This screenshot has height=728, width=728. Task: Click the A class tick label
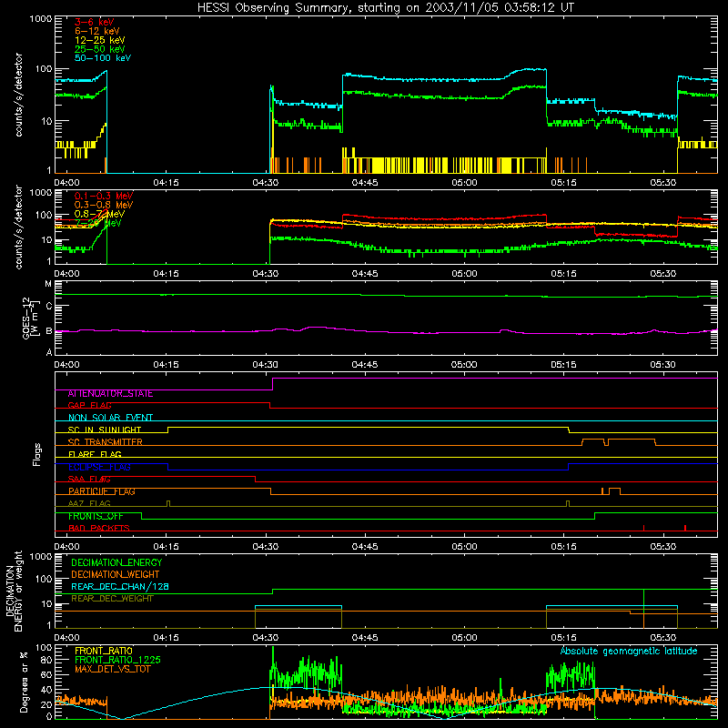coord(49,352)
